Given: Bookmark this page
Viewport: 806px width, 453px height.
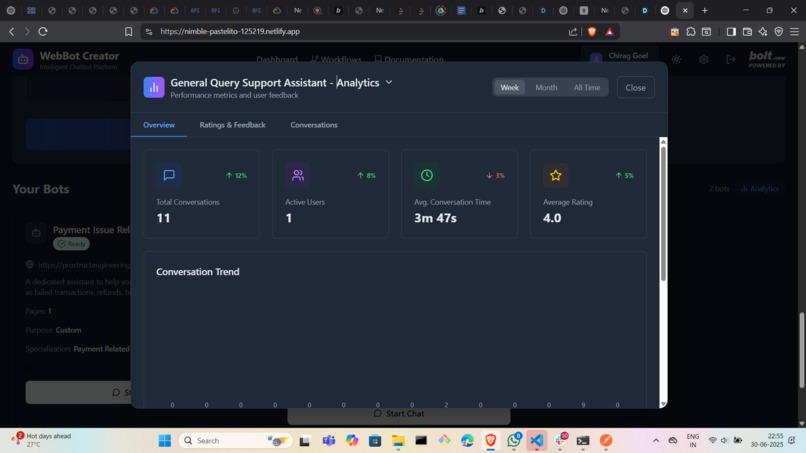Looking at the screenshot, I should tap(129, 32).
